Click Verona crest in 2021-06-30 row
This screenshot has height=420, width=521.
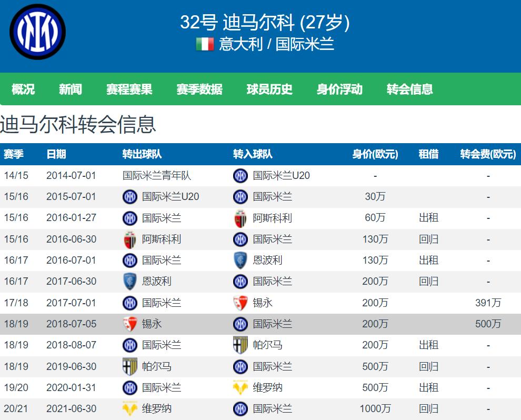coord(129,409)
